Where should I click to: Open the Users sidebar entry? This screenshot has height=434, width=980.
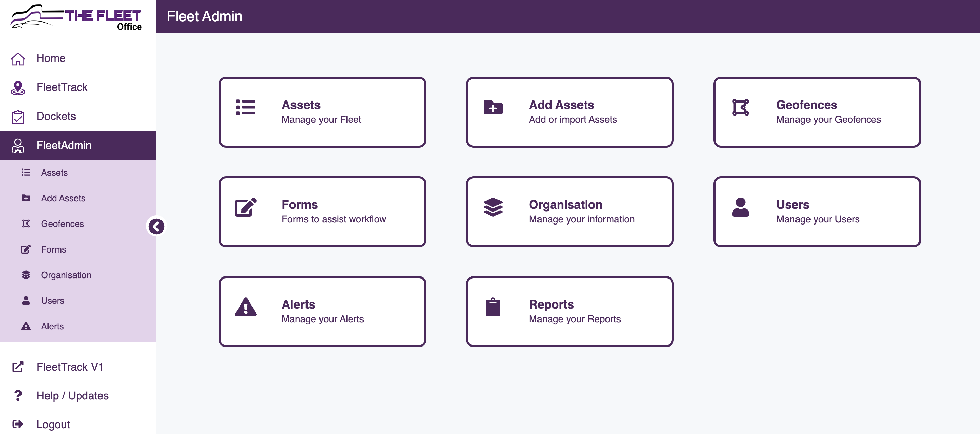pos(53,300)
